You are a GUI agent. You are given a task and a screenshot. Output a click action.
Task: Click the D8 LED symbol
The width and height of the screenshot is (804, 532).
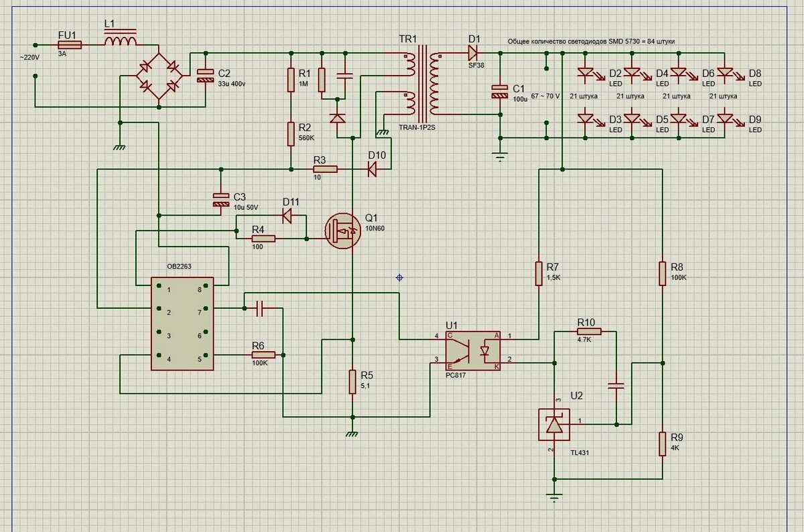pos(726,72)
